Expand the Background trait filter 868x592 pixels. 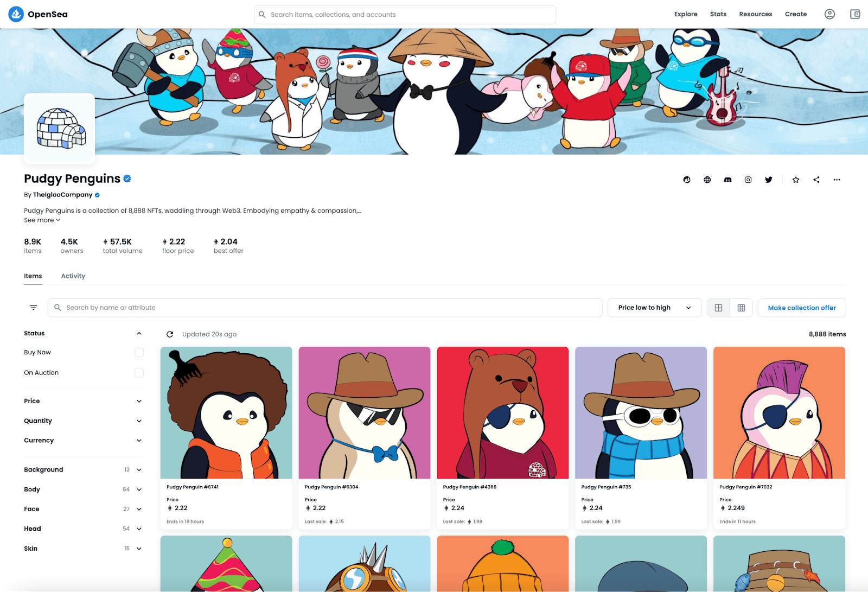pyautogui.click(x=139, y=470)
